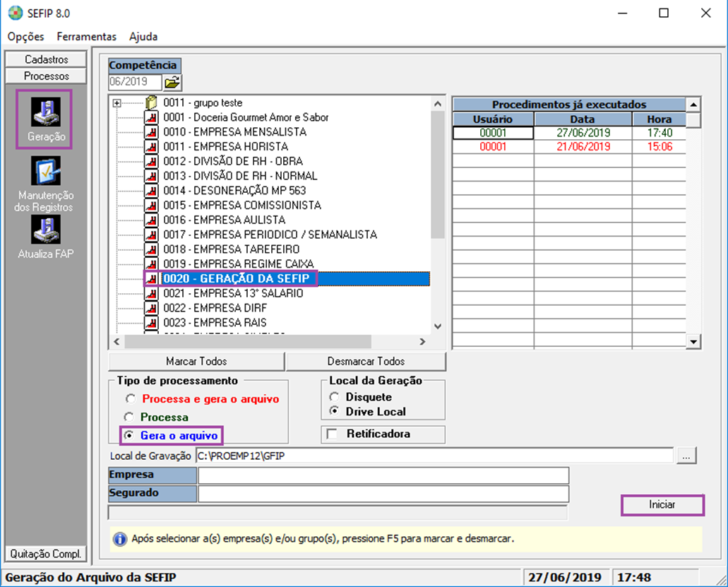The image size is (728, 587).
Task: Click the browse button beside Local de Gravação
Action: 687,456
